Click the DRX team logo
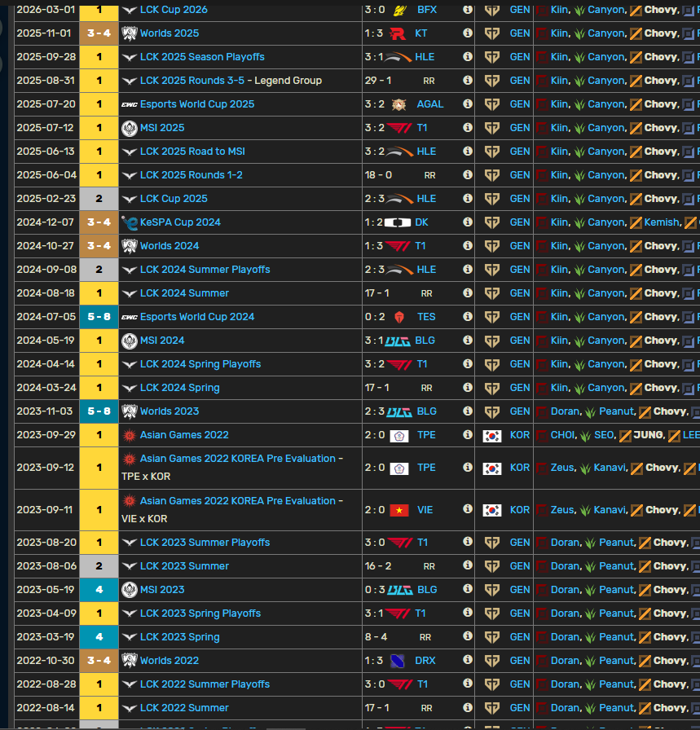 point(398,661)
